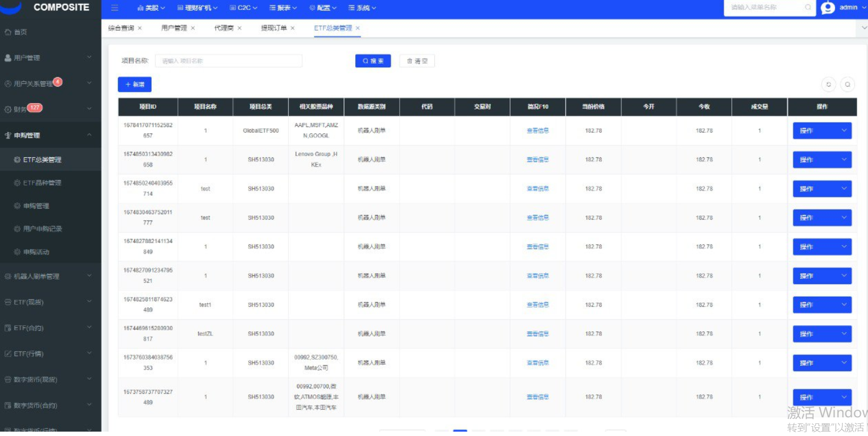The height and width of the screenshot is (436, 868).
Task: Close the 用户管理 tab with its X
Action: coord(193,28)
